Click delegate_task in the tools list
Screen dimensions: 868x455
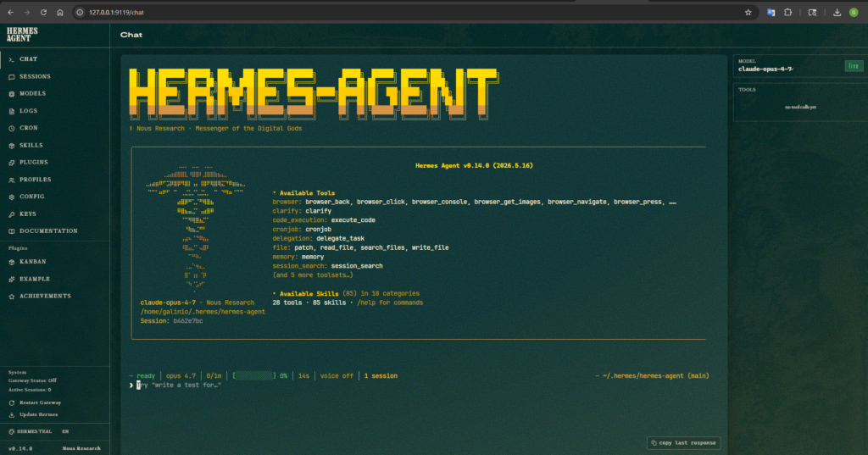coord(341,239)
